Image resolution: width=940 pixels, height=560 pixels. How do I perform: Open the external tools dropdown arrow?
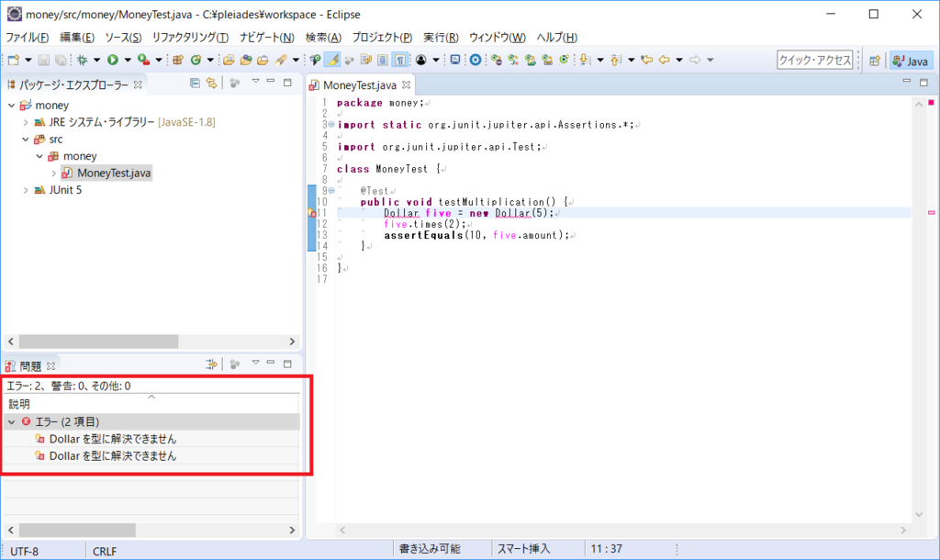click(x=159, y=60)
